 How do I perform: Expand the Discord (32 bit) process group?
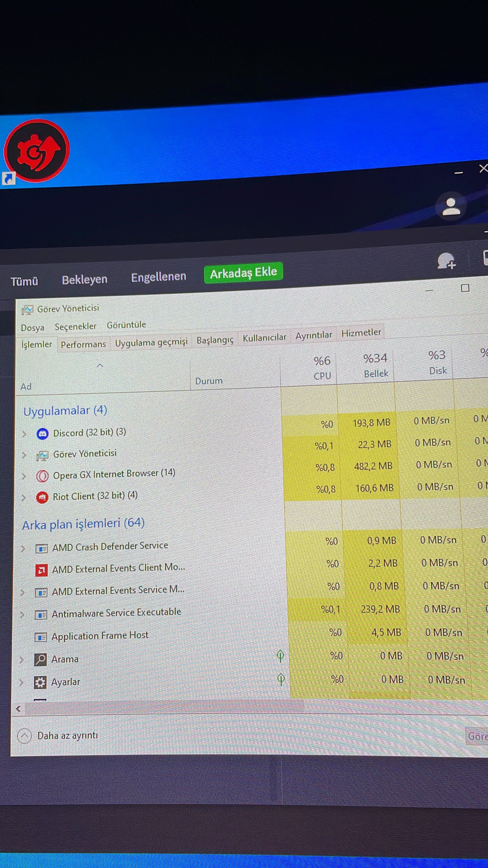coord(24,434)
